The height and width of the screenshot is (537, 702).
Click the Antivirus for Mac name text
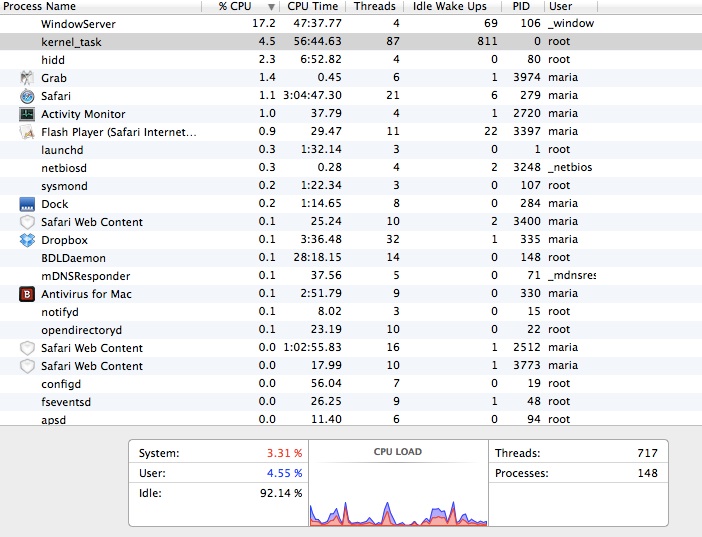[86, 294]
